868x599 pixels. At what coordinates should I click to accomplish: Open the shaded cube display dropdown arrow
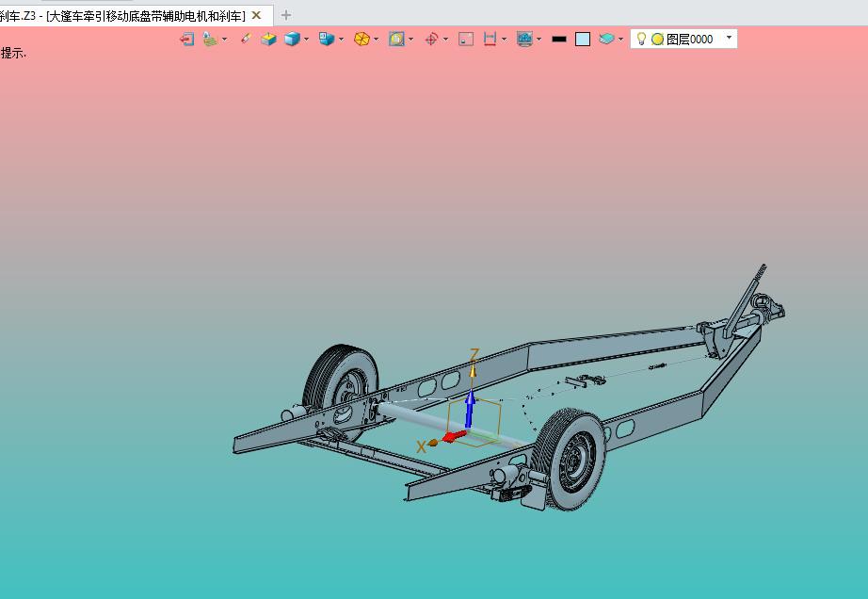click(306, 40)
